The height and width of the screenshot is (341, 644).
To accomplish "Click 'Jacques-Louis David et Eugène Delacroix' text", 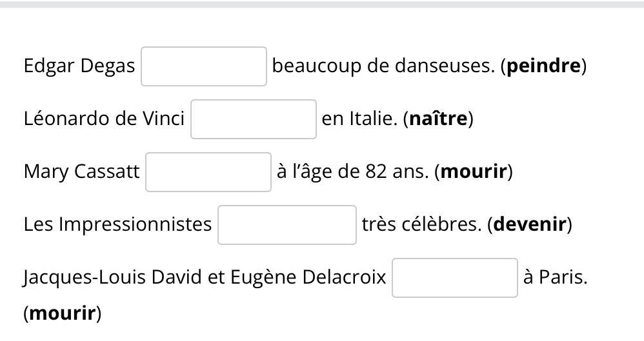I will (205, 277).
